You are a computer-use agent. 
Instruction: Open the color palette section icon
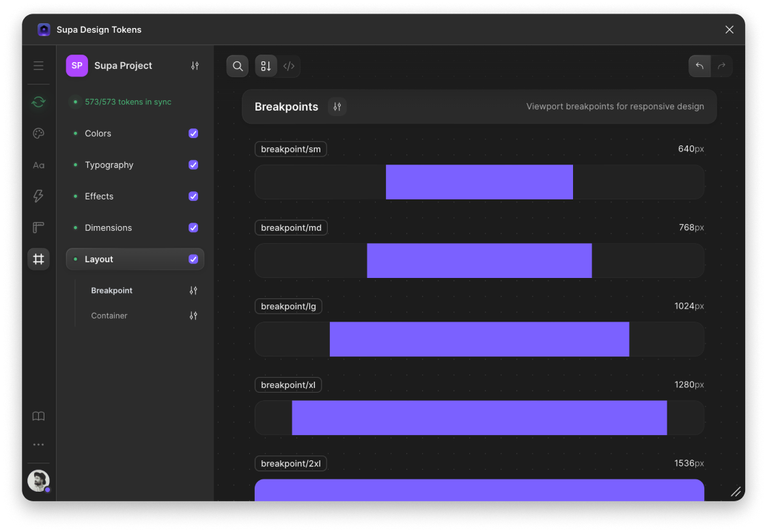click(38, 133)
